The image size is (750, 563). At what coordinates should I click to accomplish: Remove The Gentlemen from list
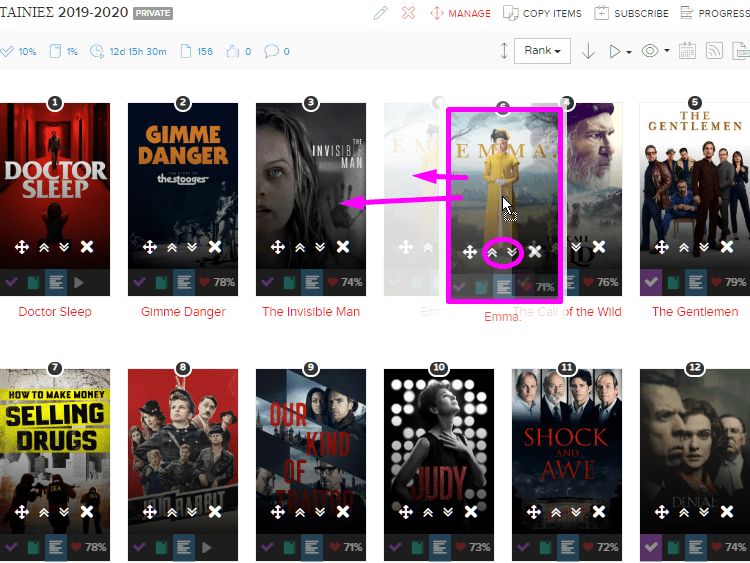click(x=727, y=247)
